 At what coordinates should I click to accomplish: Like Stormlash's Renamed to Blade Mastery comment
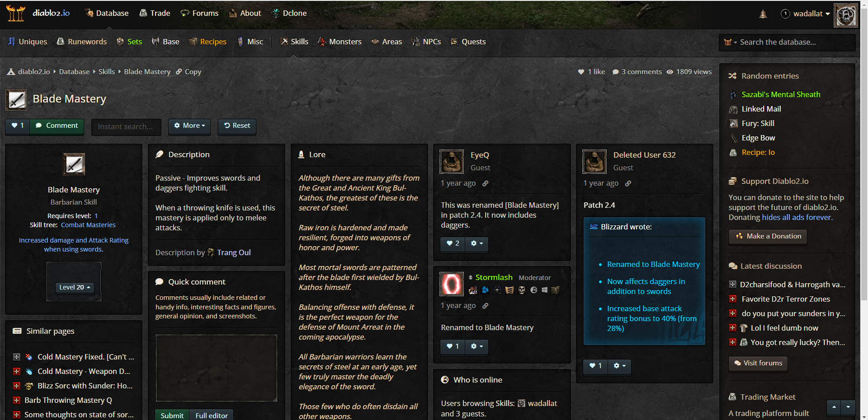tap(453, 346)
